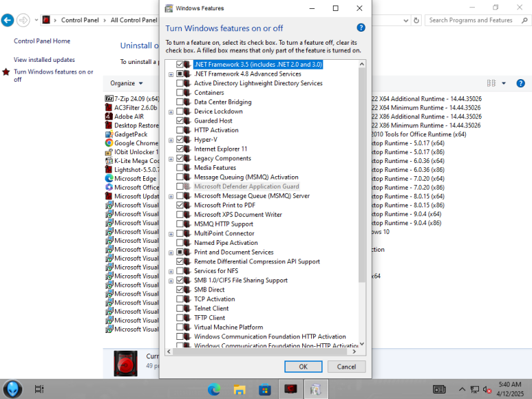Viewport: 532px width, 399px height.
Task: Open Microsoft Edge from the taskbar
Action: [x=214, y=389]
